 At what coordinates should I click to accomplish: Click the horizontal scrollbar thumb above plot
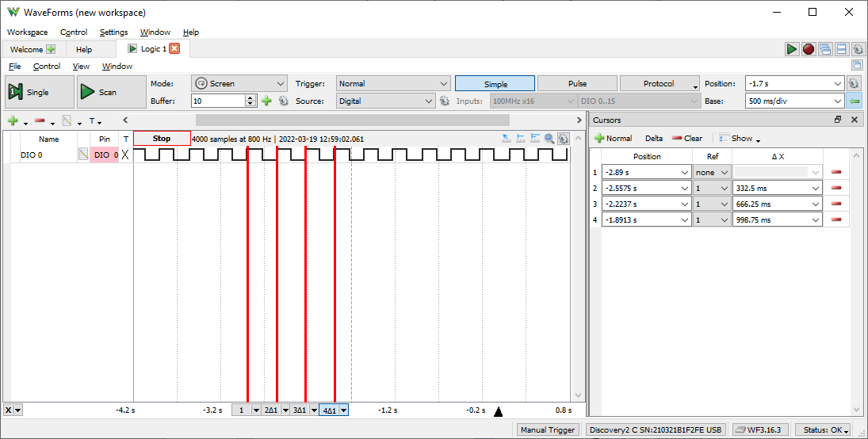pyautogui.click(x=353, y=120)
